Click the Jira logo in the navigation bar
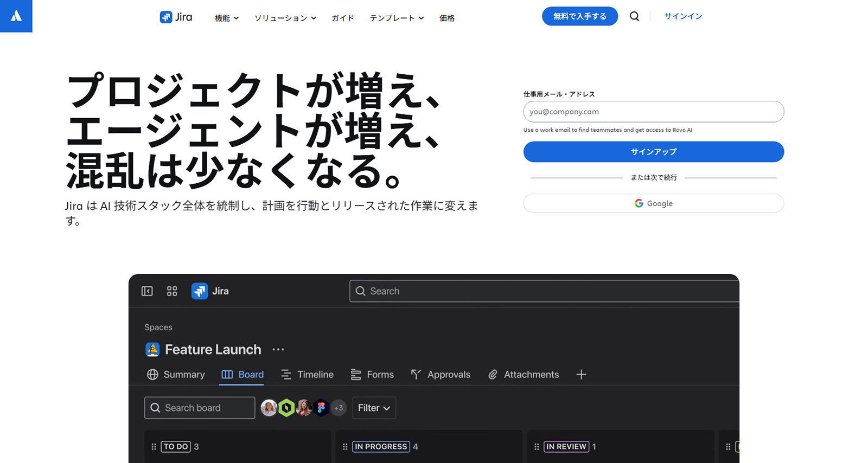 176,17
